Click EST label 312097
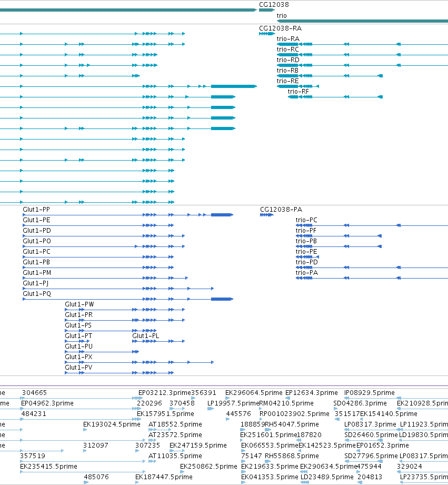The width and height of the screenshot is (448, 485). click(x=95, y=445)
